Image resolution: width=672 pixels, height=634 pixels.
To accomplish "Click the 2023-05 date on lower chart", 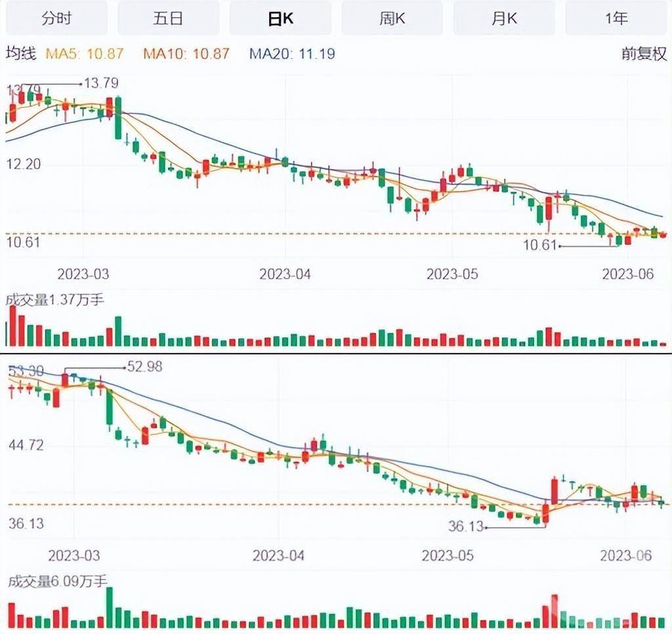I will point(448,555).
